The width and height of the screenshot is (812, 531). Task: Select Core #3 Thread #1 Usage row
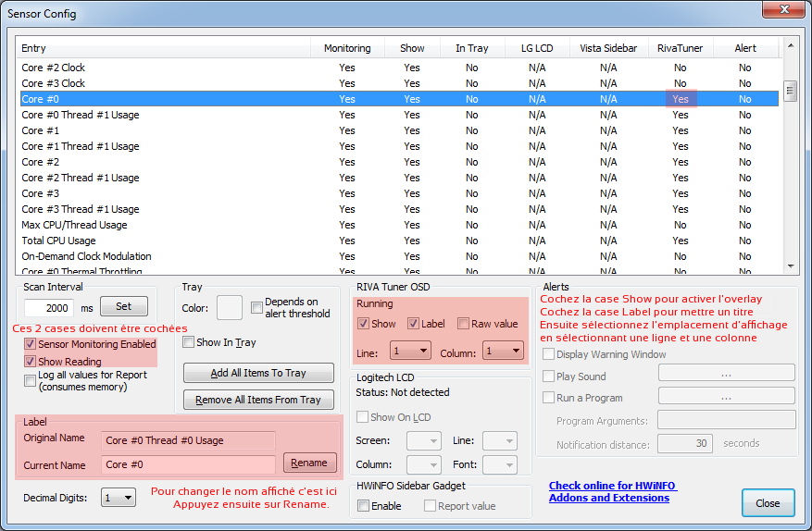pyautogui.click(x=399, y=209)
